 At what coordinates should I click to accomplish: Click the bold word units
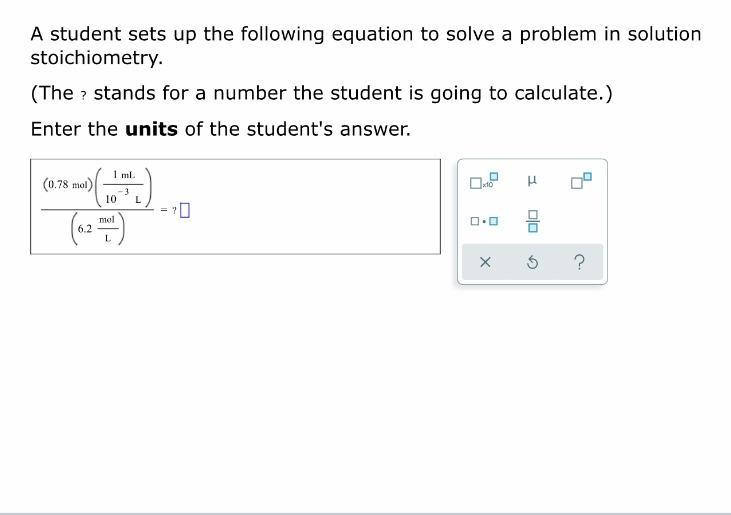pos(151,129)
